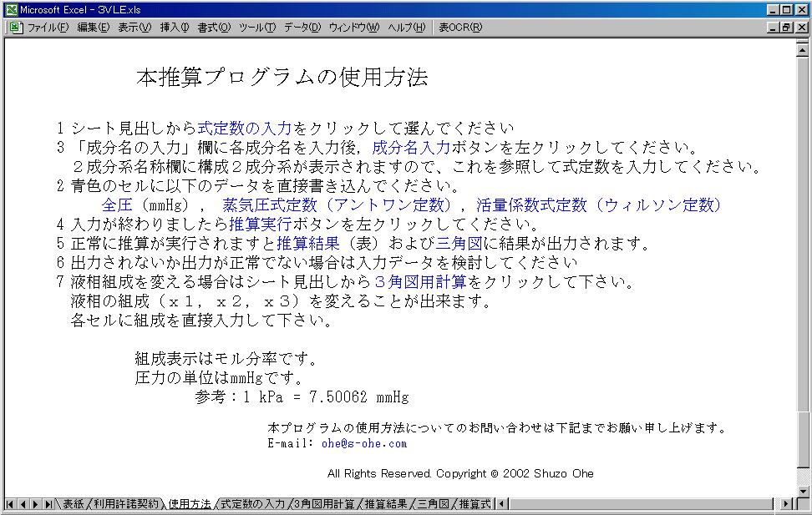Open the データ(D) menu
The height and width of the screenshot is (515, 812).
pyautogui.click(x=302, y=28)
